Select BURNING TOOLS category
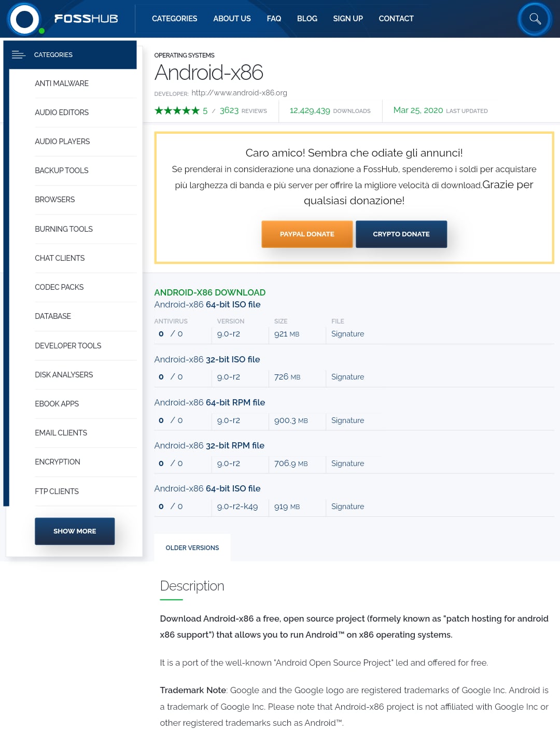The width and height of the screenshot is (560, 731). 64,229
